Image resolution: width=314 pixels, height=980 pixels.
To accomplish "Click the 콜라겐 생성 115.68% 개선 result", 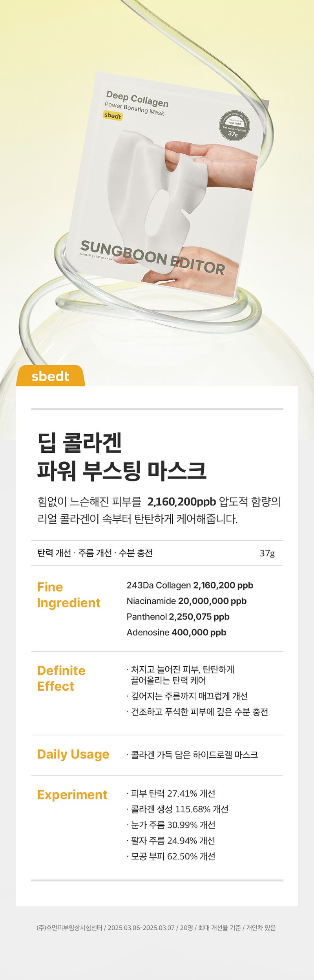I will (177, 809).
